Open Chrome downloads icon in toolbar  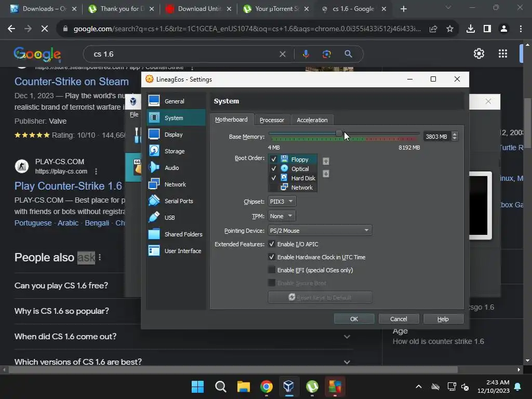coord(471,29)
